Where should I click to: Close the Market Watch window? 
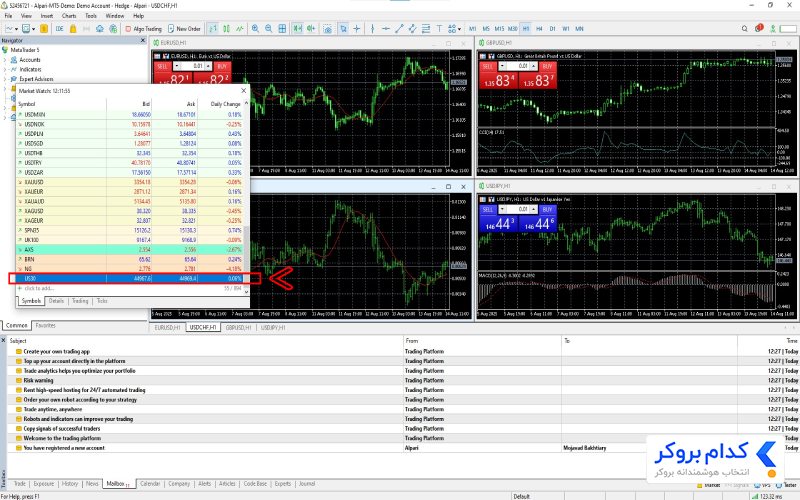(x=243, y=90)
